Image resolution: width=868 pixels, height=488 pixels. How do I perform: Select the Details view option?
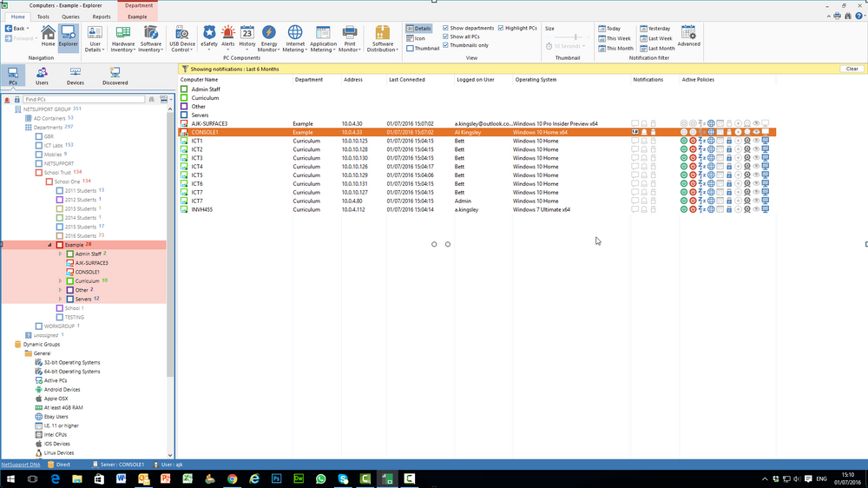click(x=418, y=29)
